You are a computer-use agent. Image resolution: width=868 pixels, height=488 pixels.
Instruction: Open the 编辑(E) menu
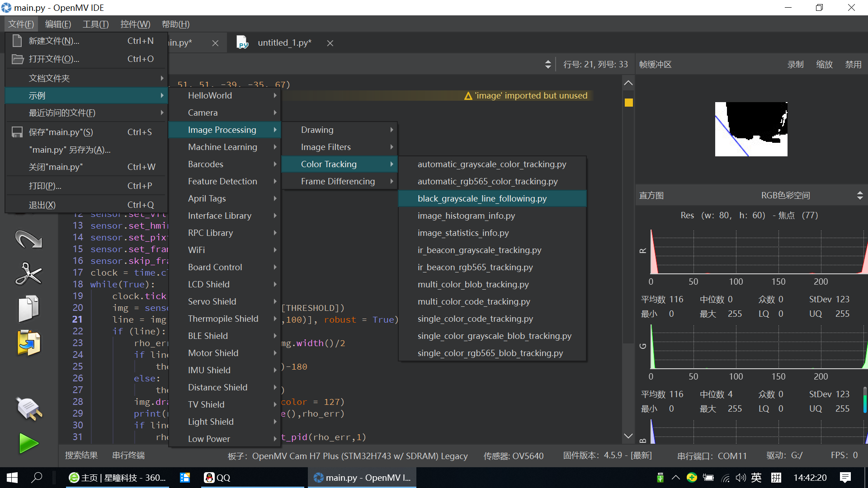coord(58,24)
